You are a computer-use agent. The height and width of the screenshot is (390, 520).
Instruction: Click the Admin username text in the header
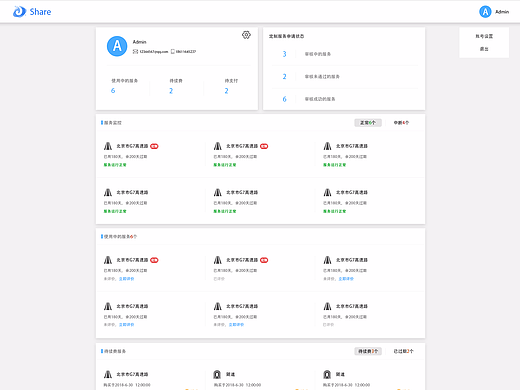click(502, 12)
